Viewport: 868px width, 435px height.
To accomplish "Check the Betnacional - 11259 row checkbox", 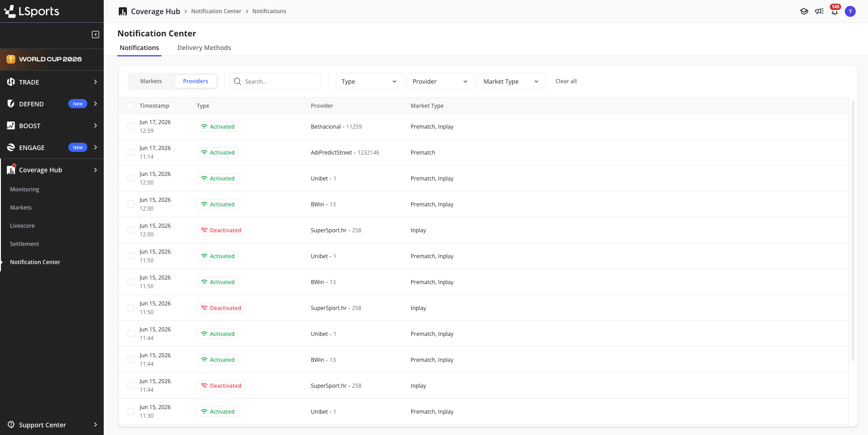I will point(131,126).
